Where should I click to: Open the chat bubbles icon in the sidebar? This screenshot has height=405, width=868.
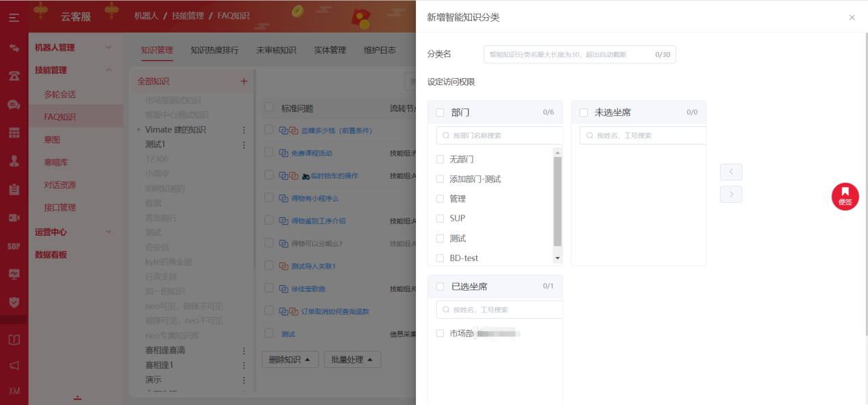click(14, 105)
